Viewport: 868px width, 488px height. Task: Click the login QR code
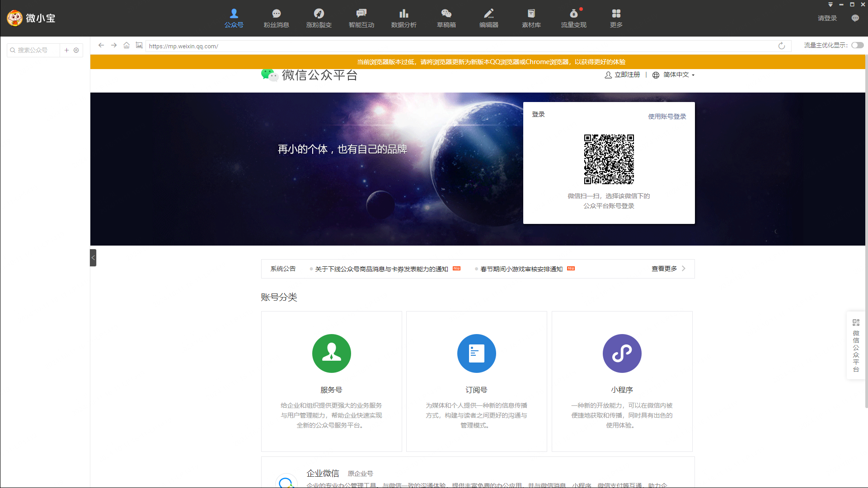pos(609,159)
